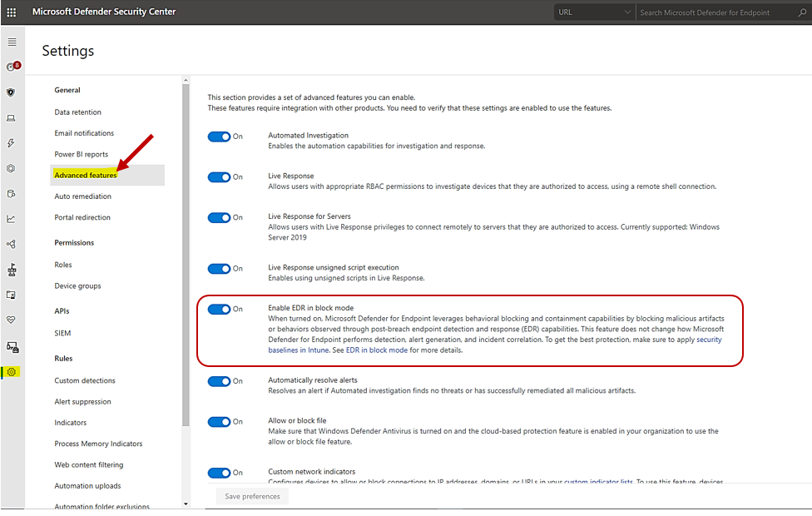
Task: Click the Settings page heading
Action: point(68,51)
